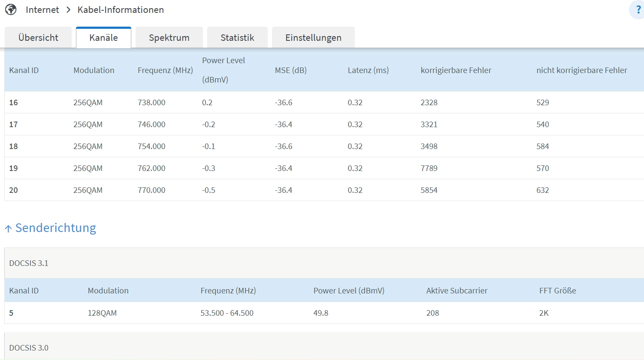The width and height of the screenshot is (644, 360).
Task: Click the MSE (dB) column header
Action: point(290,70)
